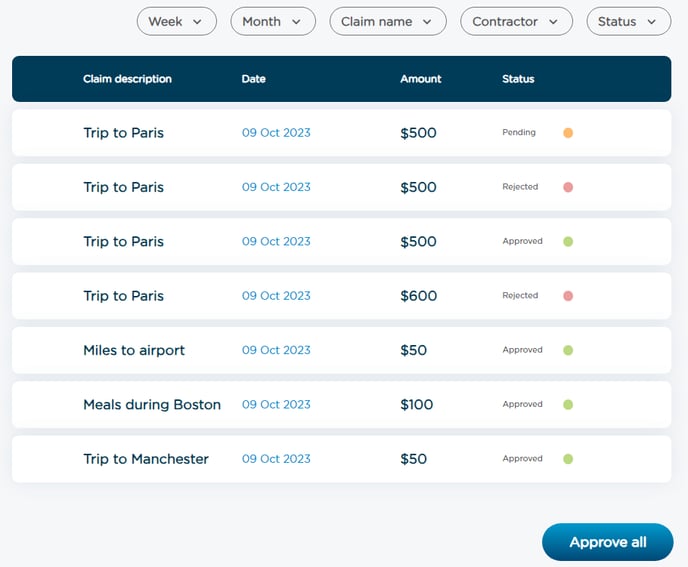Image resolution: width=688 pixels, height=567 pixels.
Task: Click red Rejected dot on $600 claim
Action: tap(568, 296)
